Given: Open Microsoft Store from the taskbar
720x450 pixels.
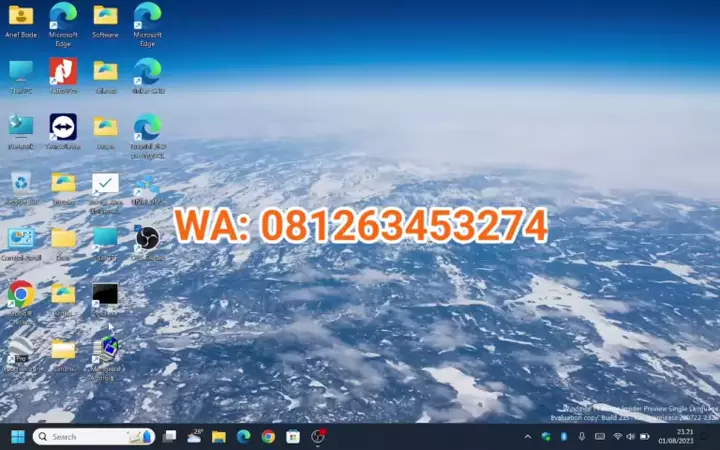Looking at the screenshot, I should (x=293, y=437).
